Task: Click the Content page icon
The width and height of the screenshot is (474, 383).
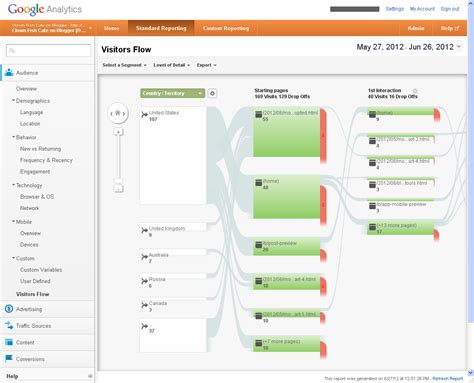Action: point(9,342)
